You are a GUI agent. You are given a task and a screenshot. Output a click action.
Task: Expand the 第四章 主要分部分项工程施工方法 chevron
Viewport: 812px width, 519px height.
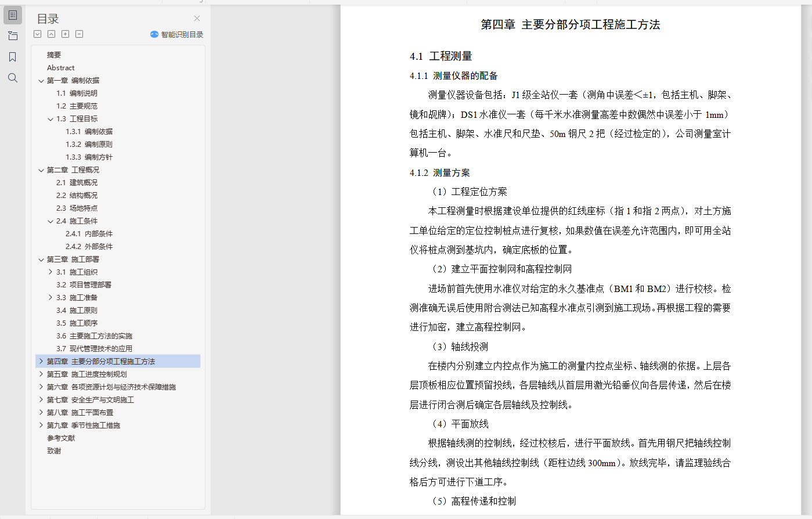point(41,362)
